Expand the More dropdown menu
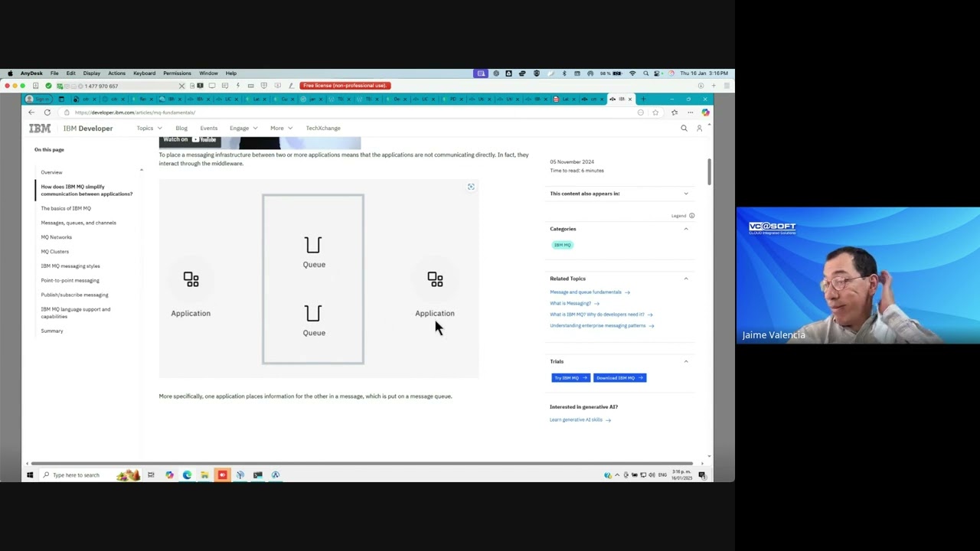This screenshot has height=551, width=980. coord(281,128)
